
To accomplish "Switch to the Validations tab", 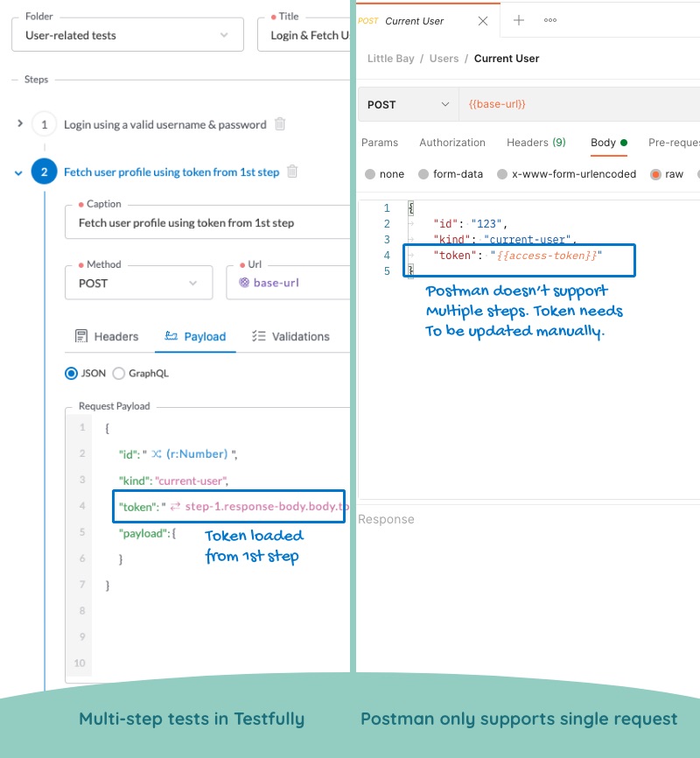I will [x=290, y=336].
